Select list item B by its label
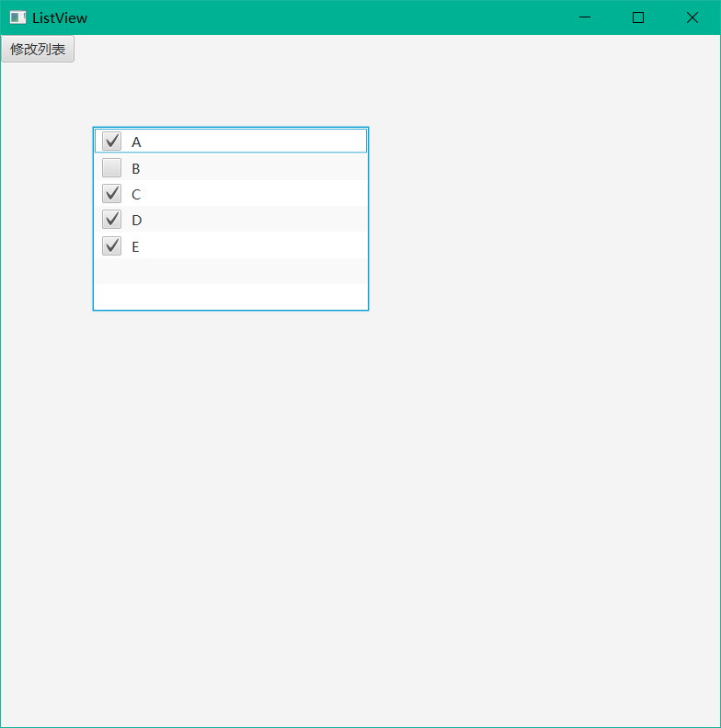This screenshot has height=728, width=721. [x=136, y=168]
